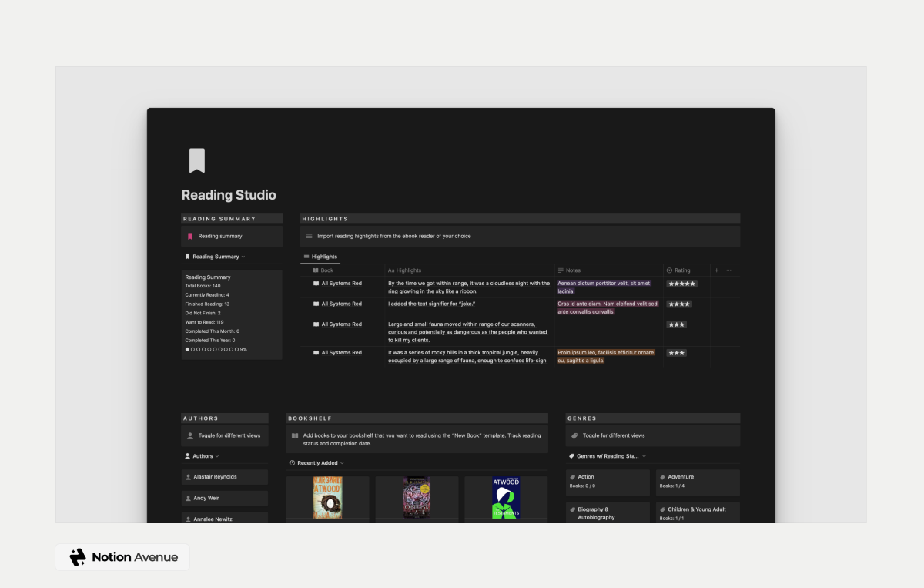The width and height of the screenshot is (924, 588).
Task: Click the GENRES section heading
Action: pos(582,418)
